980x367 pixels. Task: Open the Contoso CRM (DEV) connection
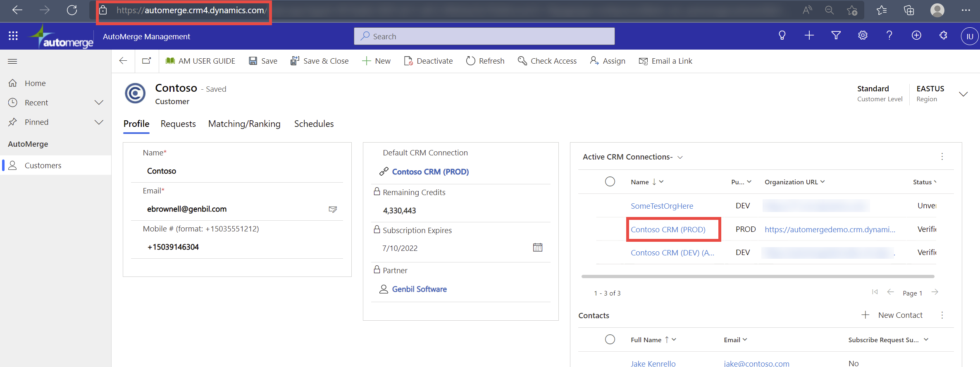672,253
